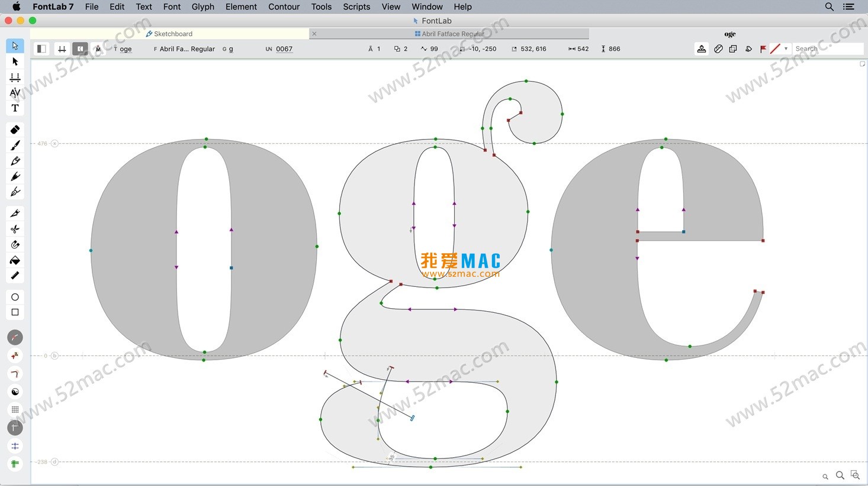
Task: Toggle the red puzzle-piece round button
Action: 15,356
